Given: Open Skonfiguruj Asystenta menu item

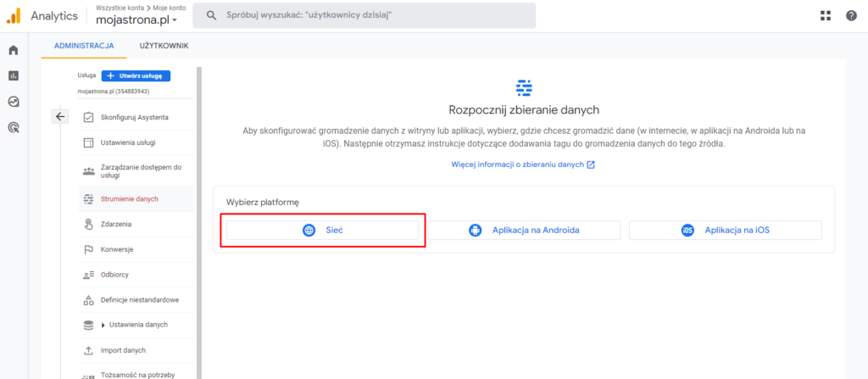Looking at the screenshot, I should pyautogui.click(x=136, y=118).
